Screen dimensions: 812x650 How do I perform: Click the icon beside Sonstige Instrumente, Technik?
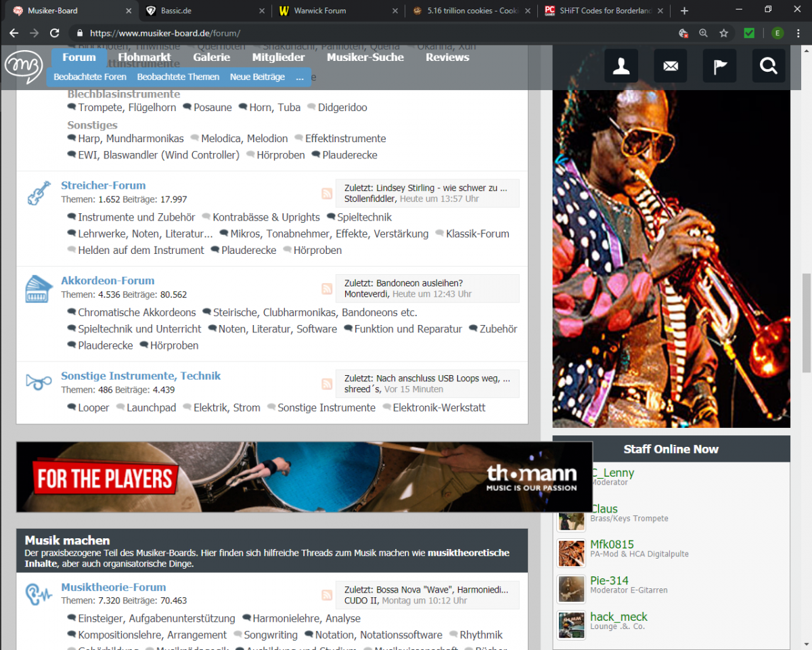point(39,383)
